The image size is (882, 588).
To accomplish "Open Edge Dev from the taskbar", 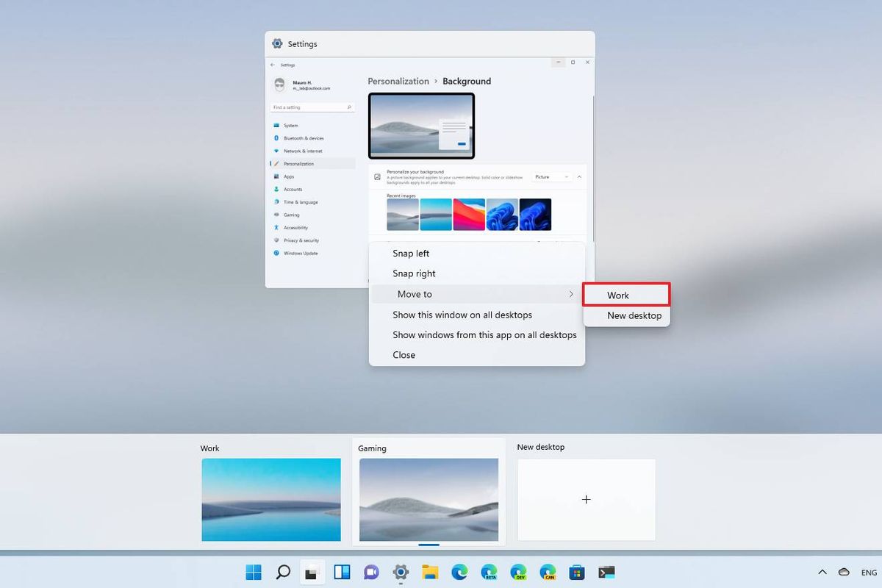I will pyautogui.click(x=518, y=573).
